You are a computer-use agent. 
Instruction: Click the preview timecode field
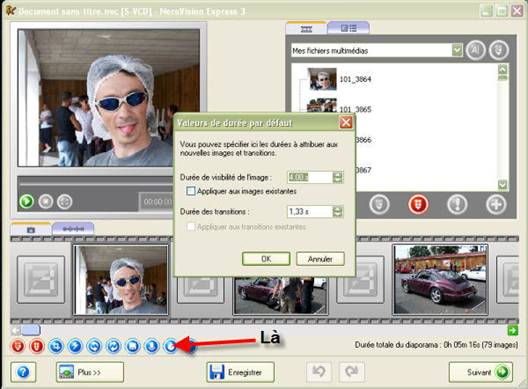pyautogui.click(x=156, y=202)
